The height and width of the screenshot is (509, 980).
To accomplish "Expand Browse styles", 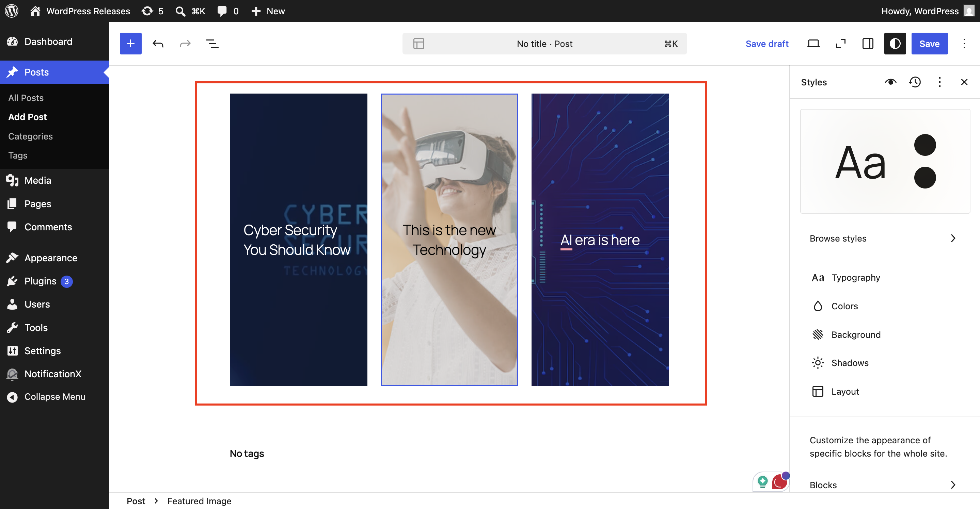I will coord(883,239).
